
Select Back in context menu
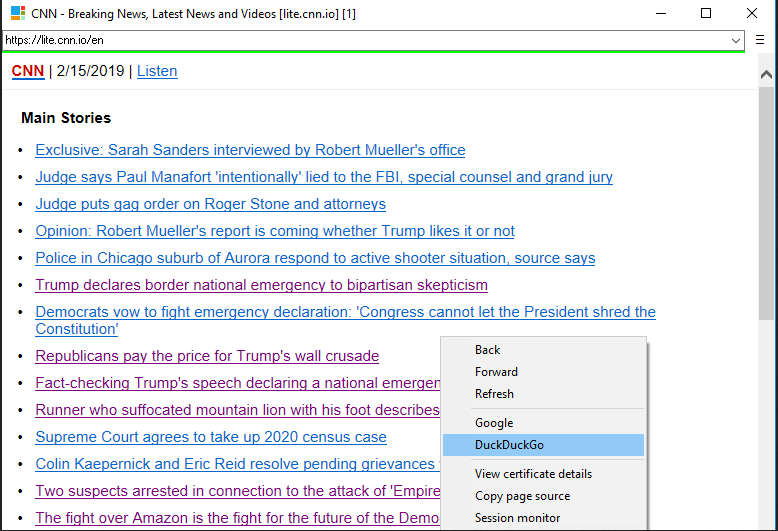pyautogui.click(x=543, y=350)
